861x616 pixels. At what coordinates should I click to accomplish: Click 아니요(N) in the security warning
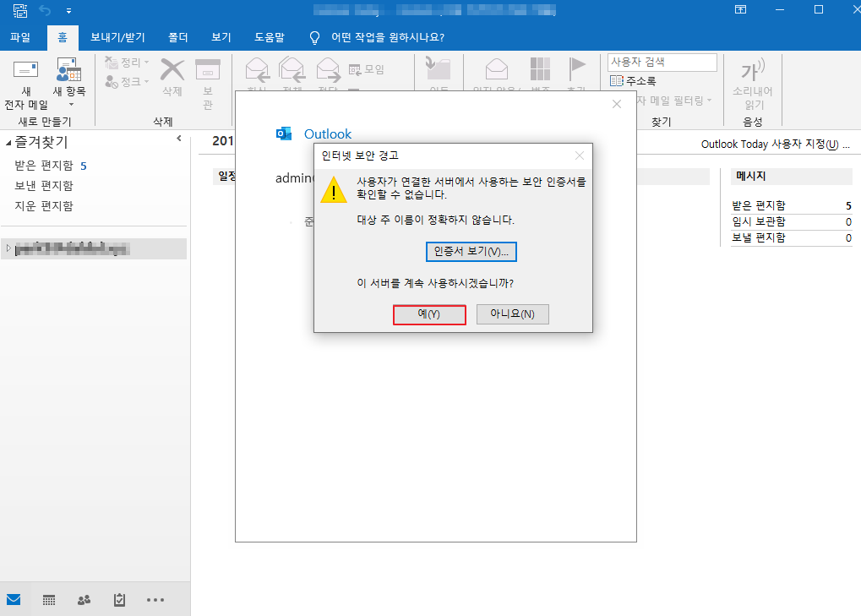(512, 314)
